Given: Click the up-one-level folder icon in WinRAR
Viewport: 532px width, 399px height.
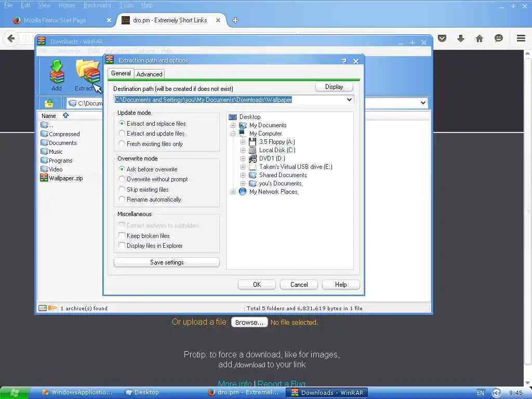Looking at the screenshot, I should click(x=49, y=103).
